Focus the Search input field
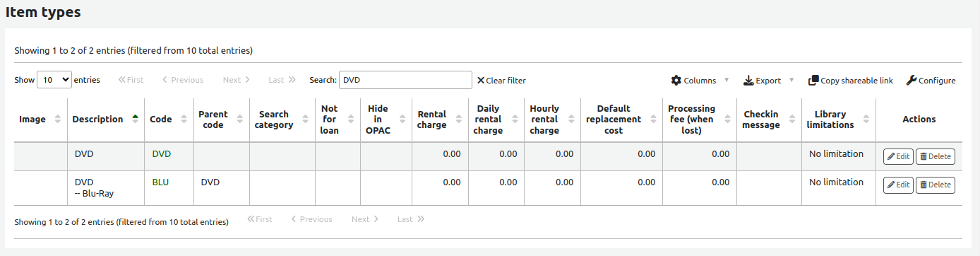 [x=405, y=80]
